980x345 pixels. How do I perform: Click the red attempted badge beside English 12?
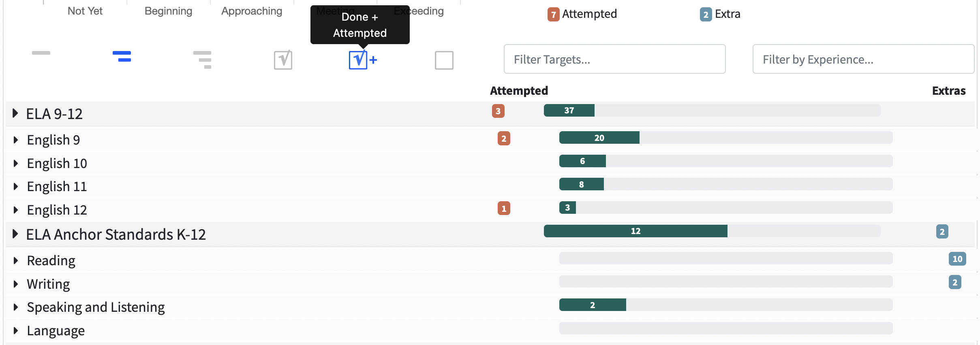tap(504, 209)
